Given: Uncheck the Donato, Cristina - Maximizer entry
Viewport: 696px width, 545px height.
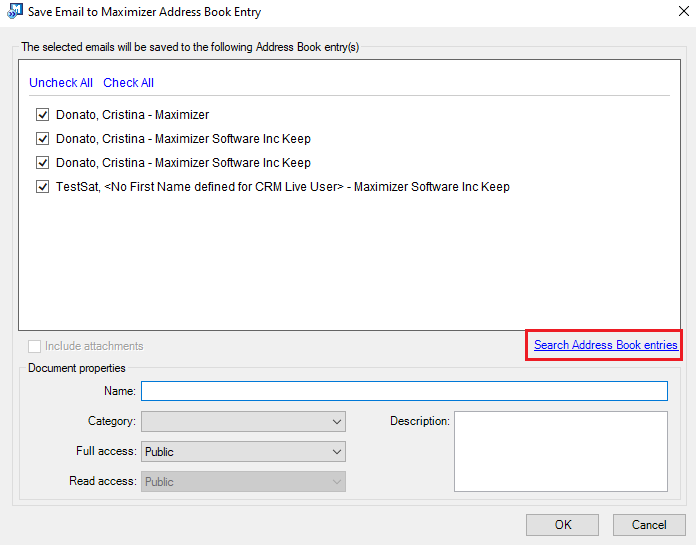Looking at the screenshot, I should click(43, 115).
